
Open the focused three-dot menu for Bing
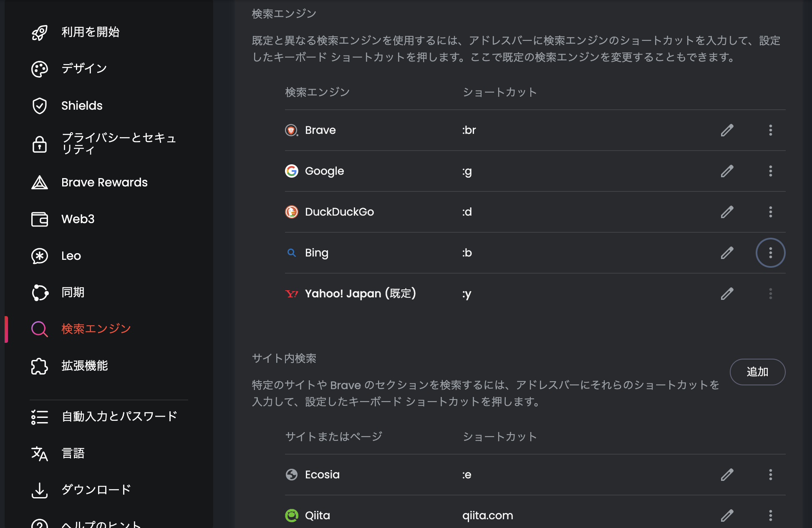pyautogui.click(x=771, y=253)
